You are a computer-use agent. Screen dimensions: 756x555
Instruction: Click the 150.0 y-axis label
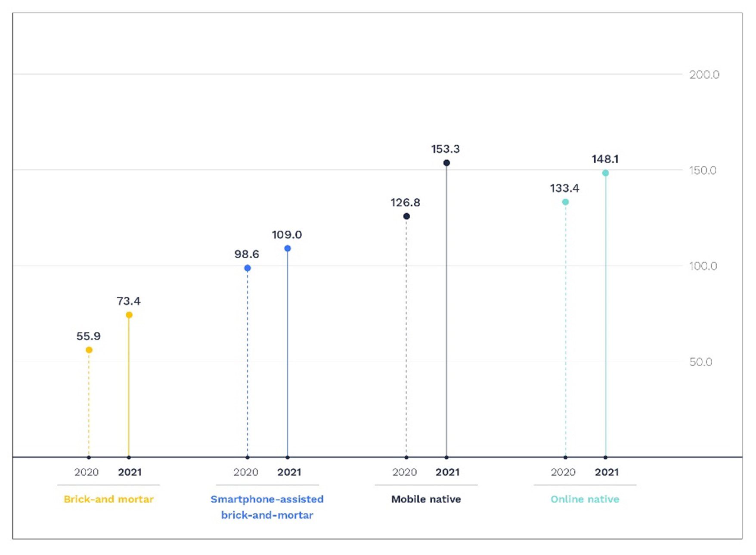point(703,170)
